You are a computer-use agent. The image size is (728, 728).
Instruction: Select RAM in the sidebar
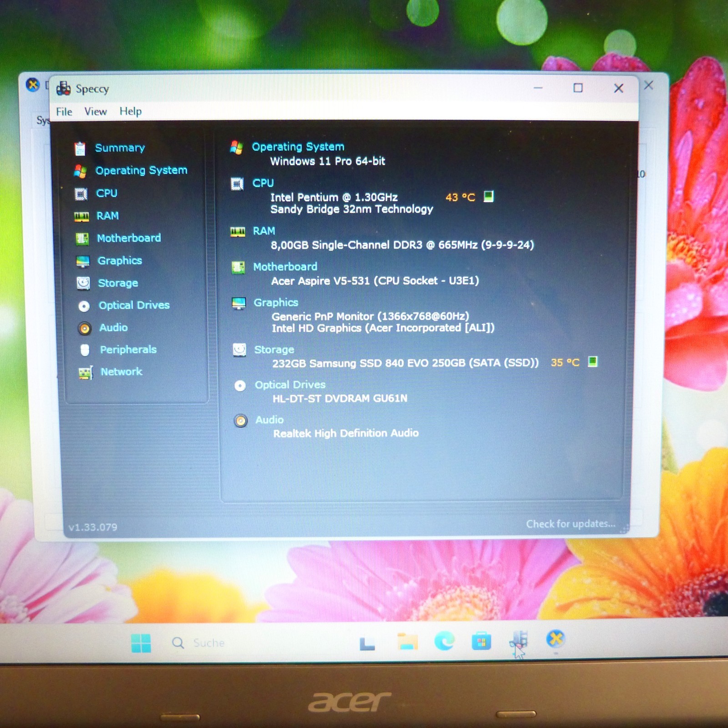(x=107, y=216)
